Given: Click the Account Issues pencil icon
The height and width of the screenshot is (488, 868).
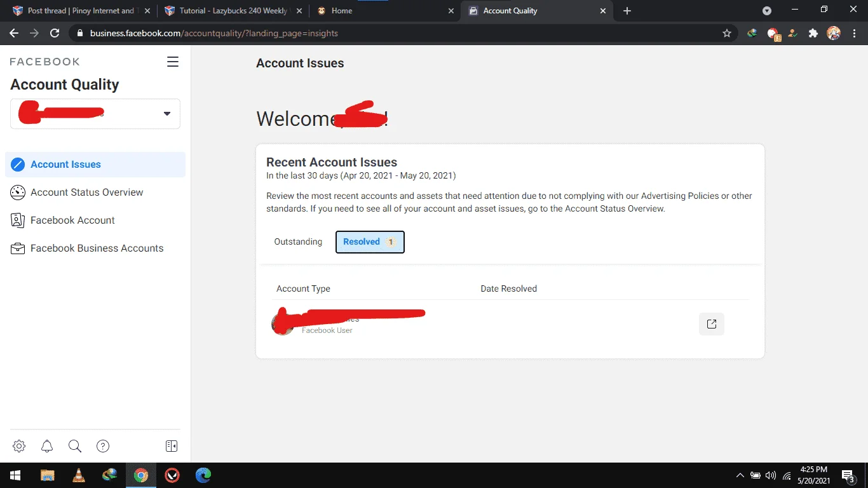Looking at the screenshot, I should tap(18, 165).
